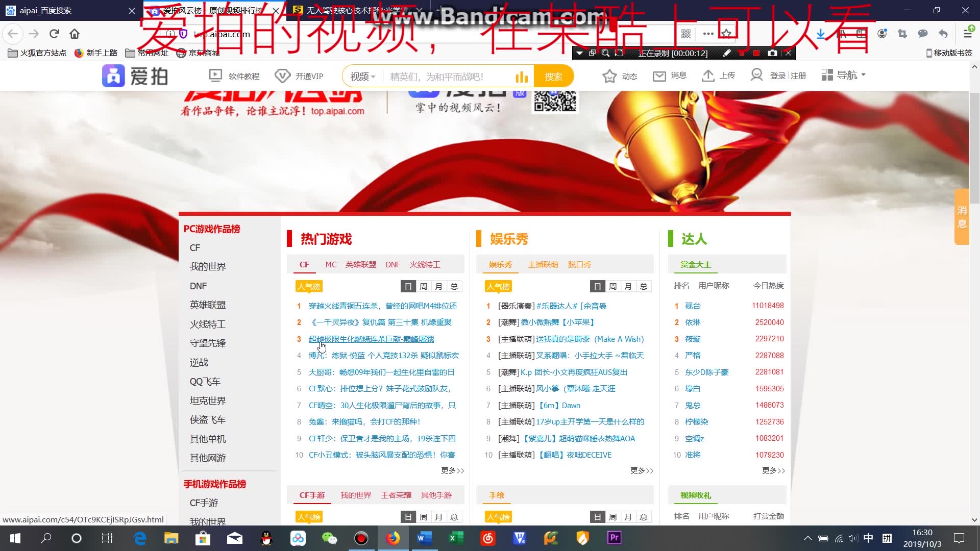The height and width of the screenshot is (551, 980).
Task: Click Bandicam pencil draw icon
Action: pos(727,53)
